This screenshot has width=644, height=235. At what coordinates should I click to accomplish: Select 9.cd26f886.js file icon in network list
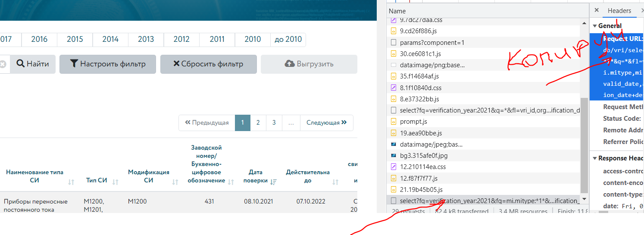pos(393,31)
